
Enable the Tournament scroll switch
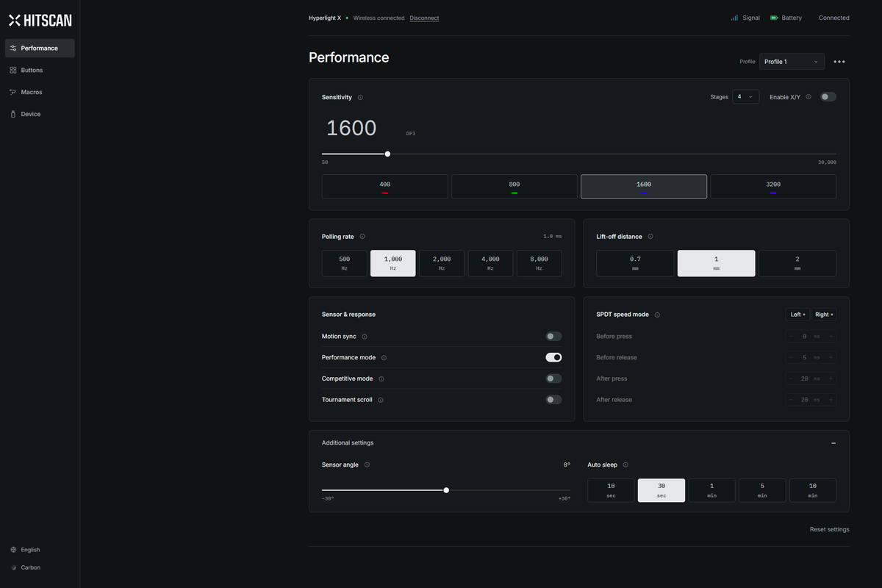point(553,400)
